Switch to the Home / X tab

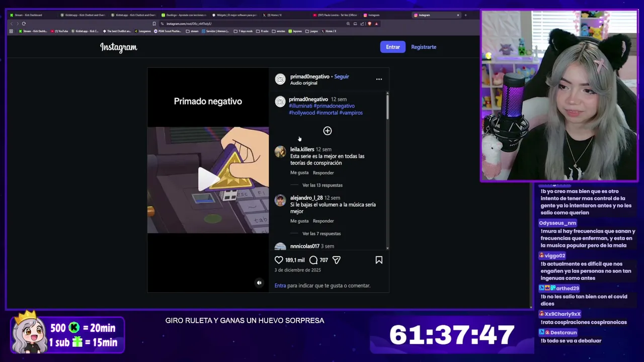[x=284, y=15]
